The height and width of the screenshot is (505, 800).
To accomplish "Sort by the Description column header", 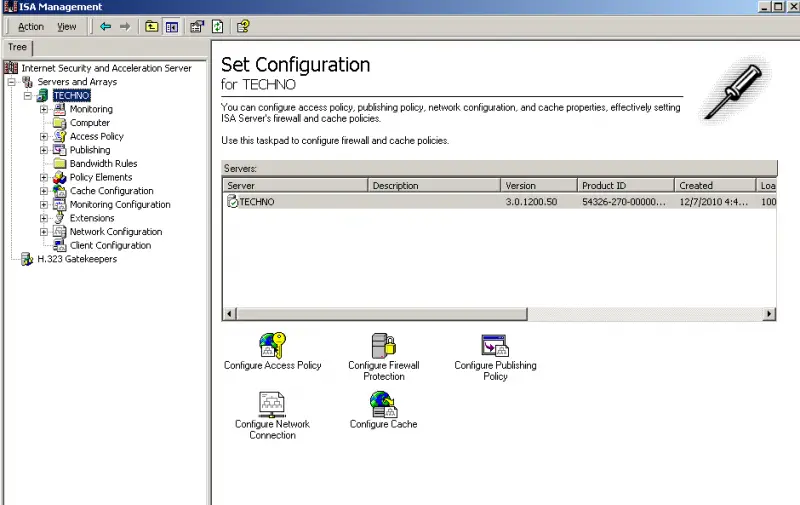I will click(x=434, y=186).
